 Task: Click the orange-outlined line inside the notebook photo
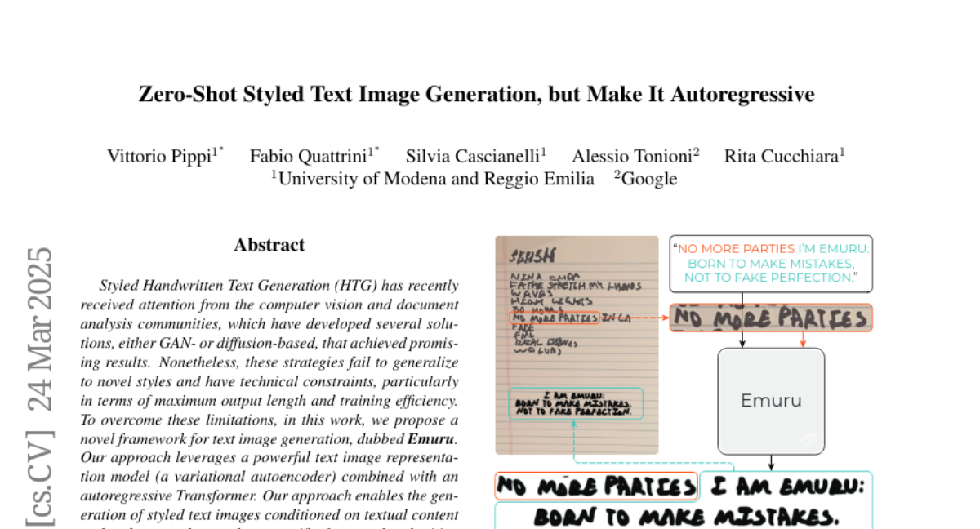[555, 318]
